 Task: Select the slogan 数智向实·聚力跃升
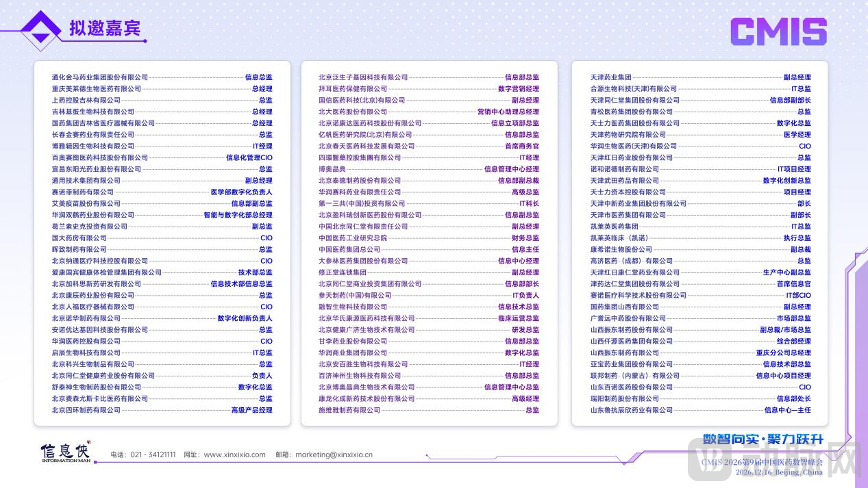(x=762, y=439)
